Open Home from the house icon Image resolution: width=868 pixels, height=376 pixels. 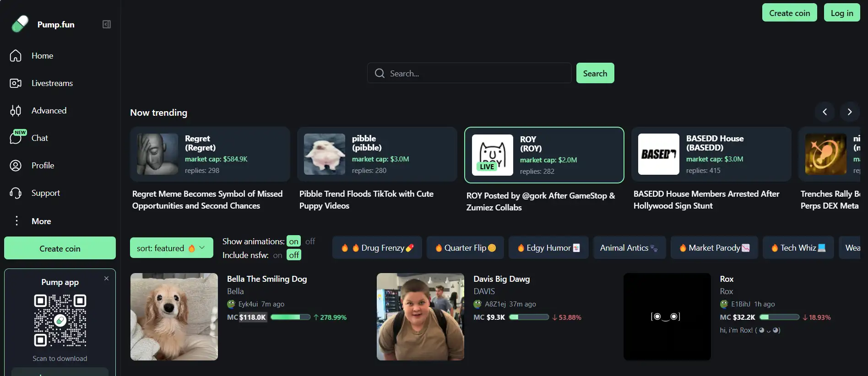tap(16, 56)
